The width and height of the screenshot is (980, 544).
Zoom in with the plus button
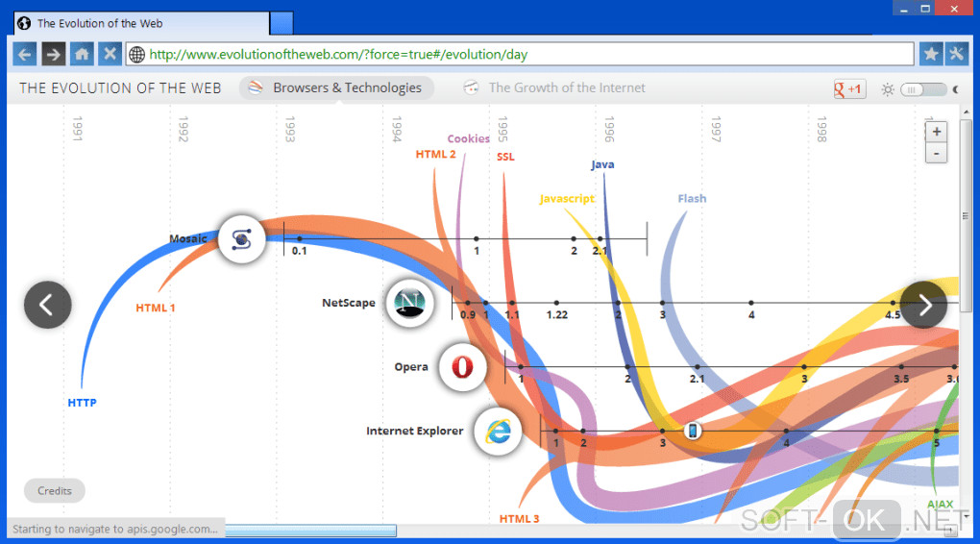point(936,132)
